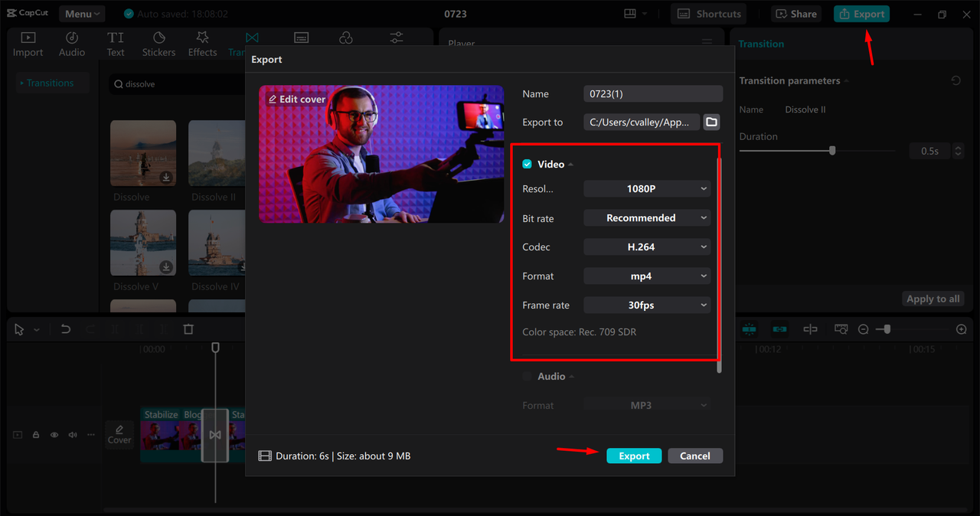Screen dimensions: 980x516
Task: Zoom out the timeline with minus icon
Action: [x=864, y=329]
